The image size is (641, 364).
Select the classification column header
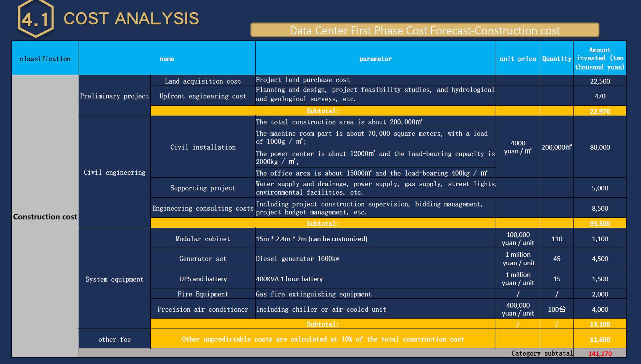tap(45, 58)
